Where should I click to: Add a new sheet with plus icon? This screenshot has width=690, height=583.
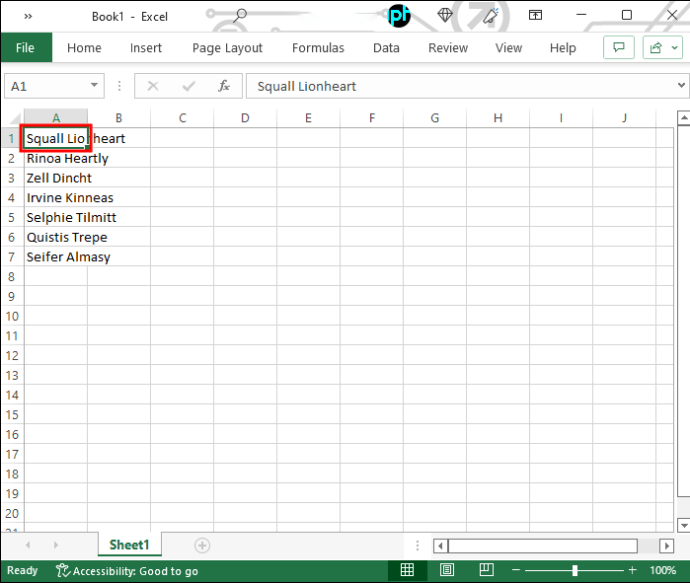pyautogui.click(x=202, y=546)
